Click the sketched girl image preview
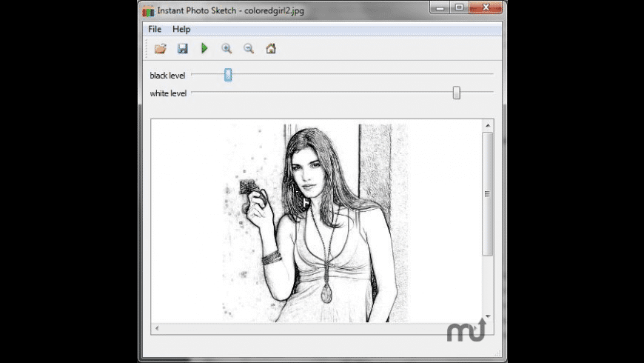This screenshot has height=363, width=644. click(x=315, y=222)
